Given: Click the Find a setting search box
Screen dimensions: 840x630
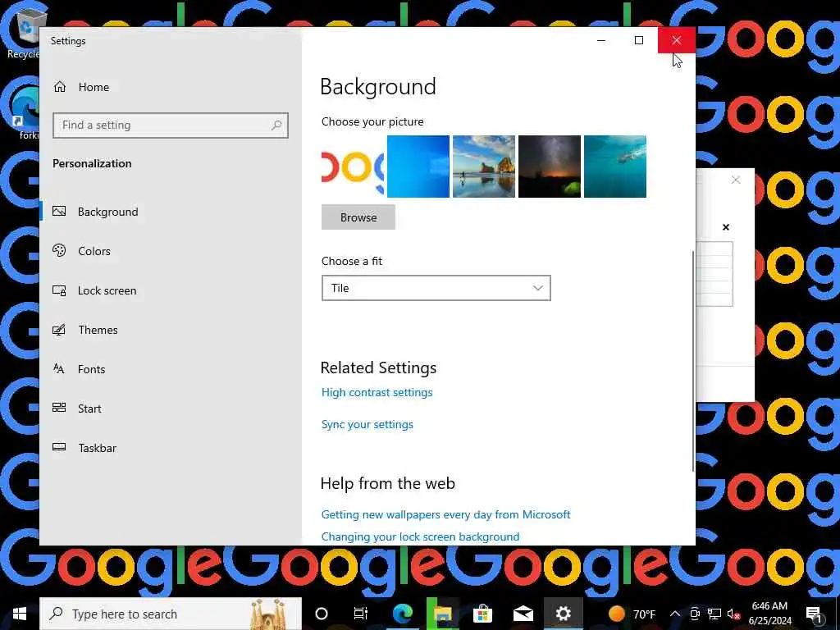Looking at the screenshot, I should pyautogui.click(x=171, y=125).
